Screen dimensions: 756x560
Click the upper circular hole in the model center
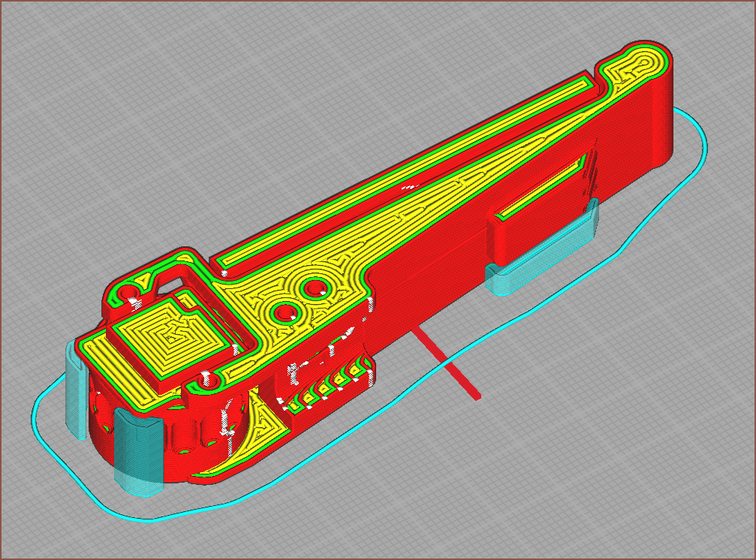pos(314,288)
